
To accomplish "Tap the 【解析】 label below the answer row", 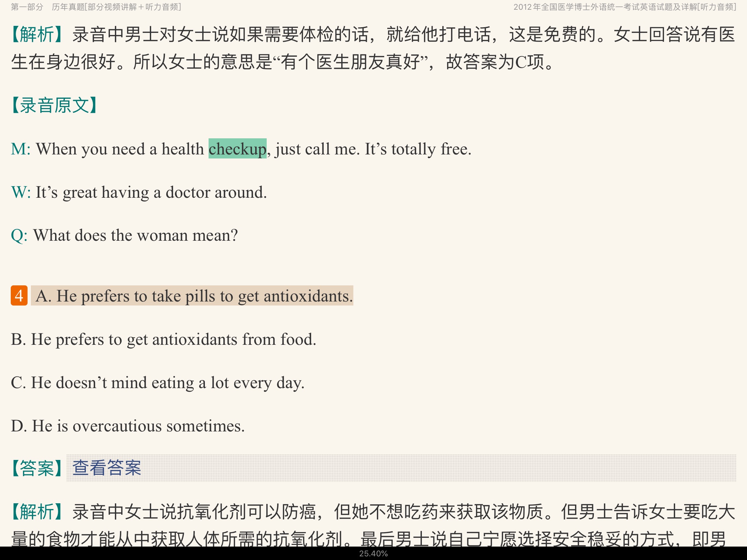I will point(37,512).
